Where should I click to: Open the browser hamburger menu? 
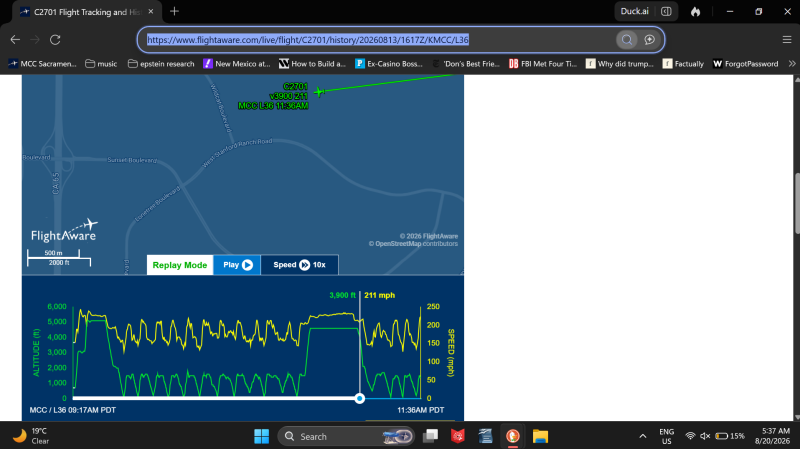[x=787, y=39]
